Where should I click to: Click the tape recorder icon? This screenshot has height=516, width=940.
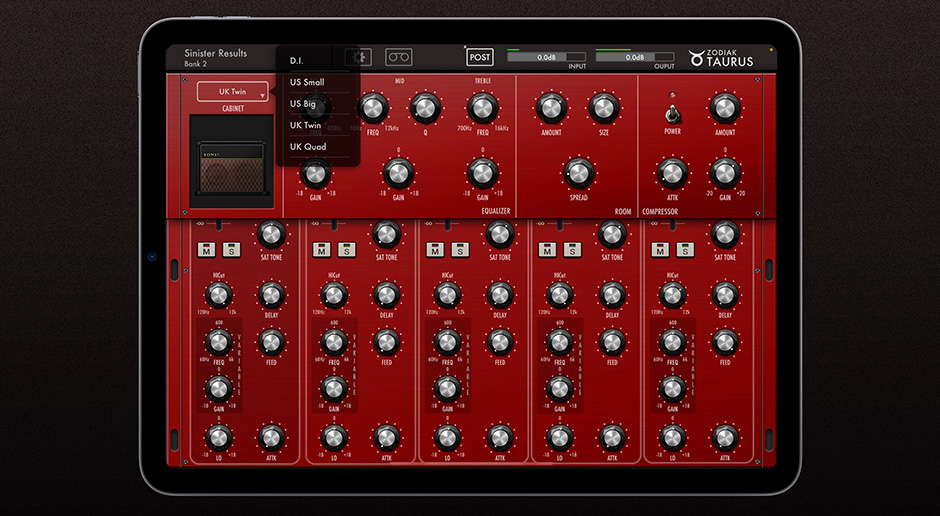point(398,57)
